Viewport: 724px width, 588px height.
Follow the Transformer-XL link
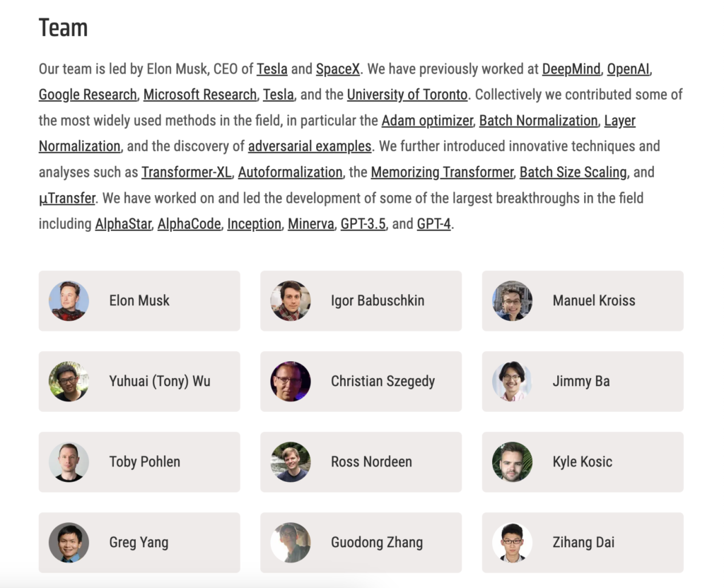click(x=187, y=172)
